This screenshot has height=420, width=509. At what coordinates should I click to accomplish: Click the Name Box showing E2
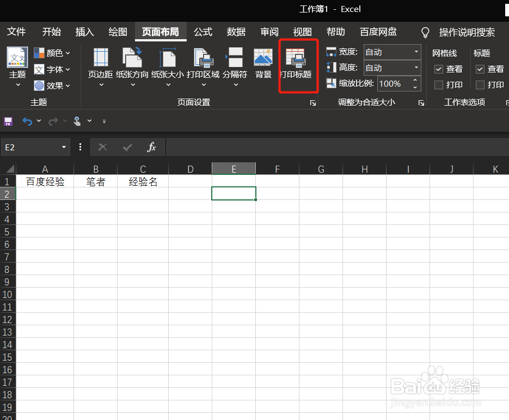pyautogui.click(x=31, y=148)
